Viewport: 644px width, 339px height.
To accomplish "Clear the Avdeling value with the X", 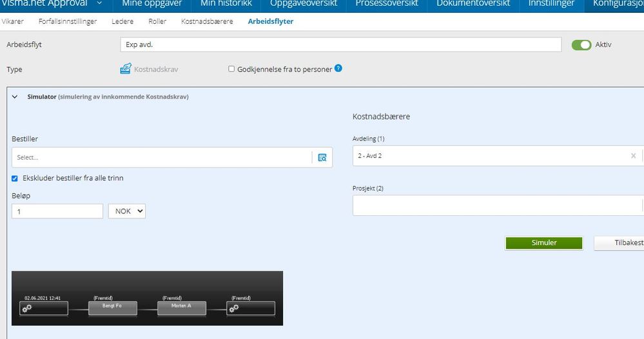I will coord(633,155).
